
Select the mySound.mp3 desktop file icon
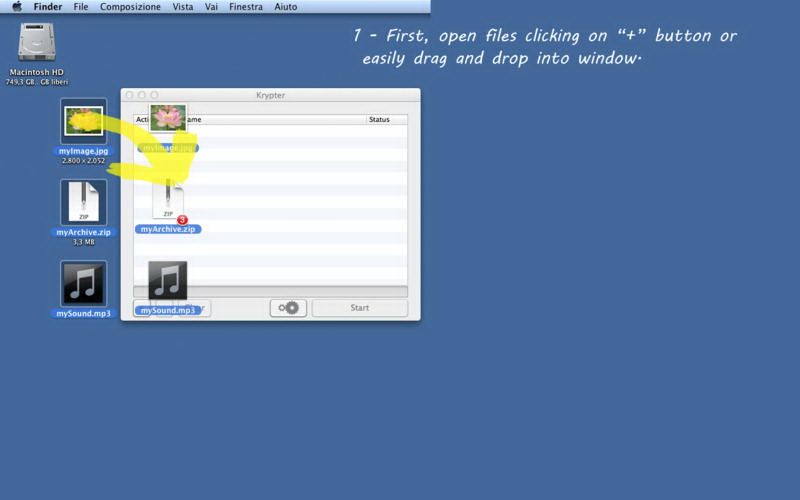coord(84,284)
